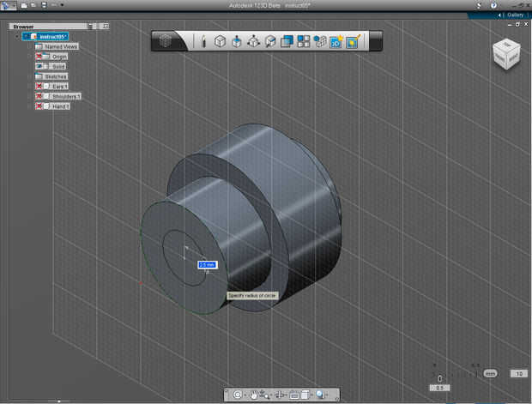This screenshot has height=404, width=532.
Task: Collapse the instruct05 root node
Action: (17, 37)
